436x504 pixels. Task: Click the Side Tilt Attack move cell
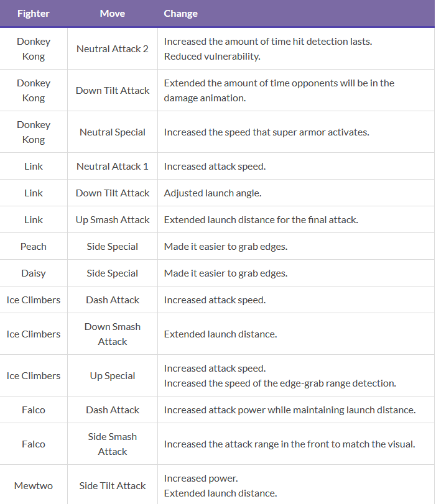coord(113,485)
